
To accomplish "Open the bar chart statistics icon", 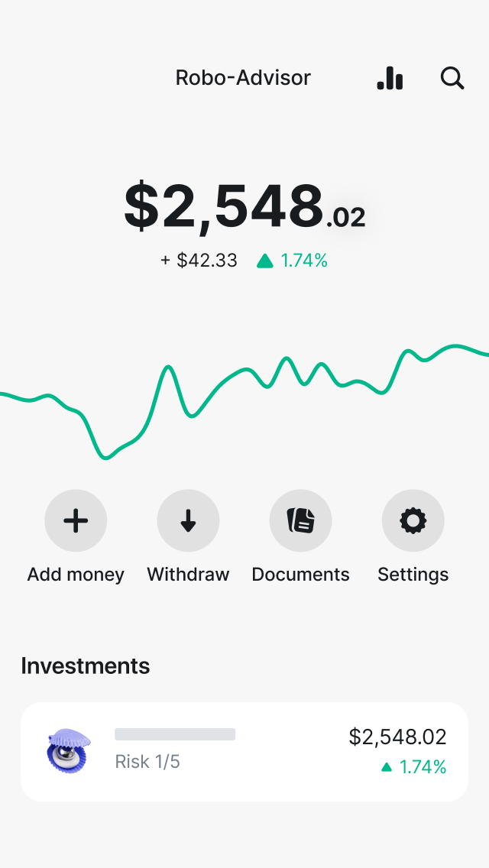I will (390, 79).
